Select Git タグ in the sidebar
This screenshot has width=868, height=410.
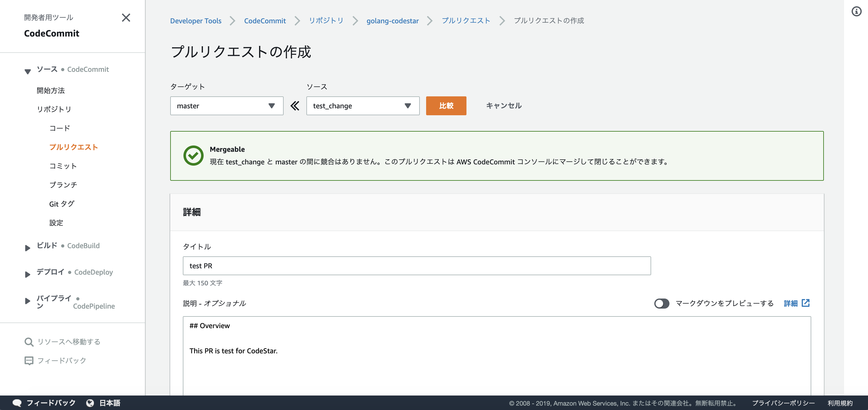tap(62, 204)
